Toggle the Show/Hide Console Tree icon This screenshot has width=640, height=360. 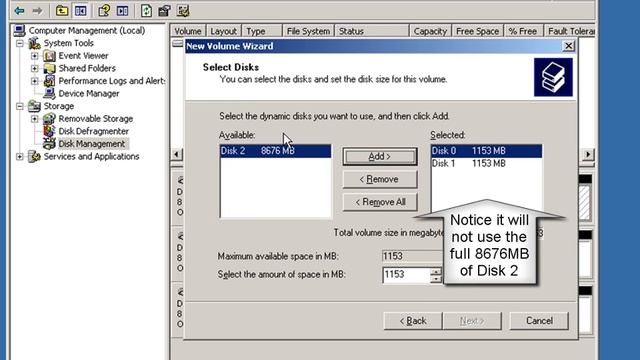pos(80,11)
